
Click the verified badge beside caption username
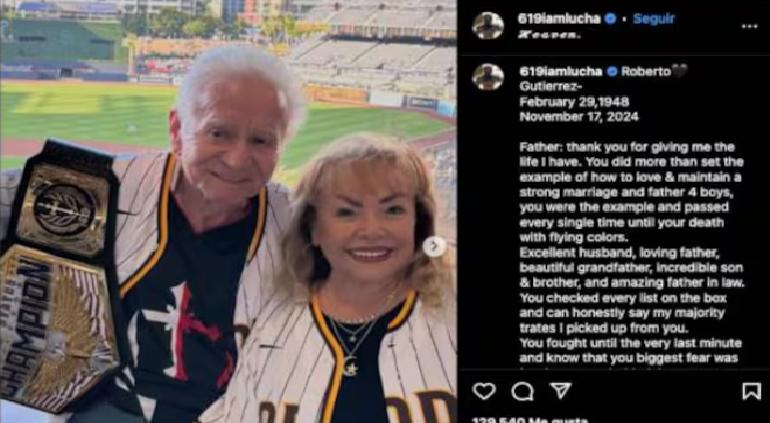(612, 72)
